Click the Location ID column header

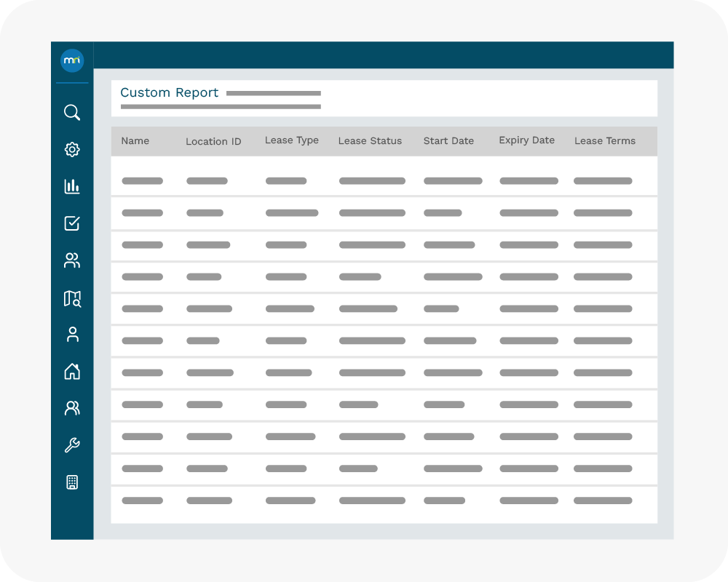(213, 142)
